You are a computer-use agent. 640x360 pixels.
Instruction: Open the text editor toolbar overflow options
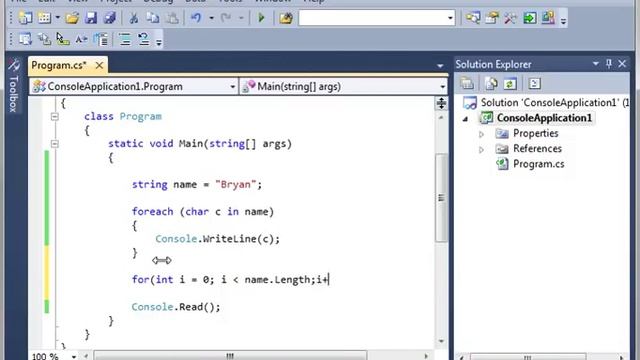[159, 42]
